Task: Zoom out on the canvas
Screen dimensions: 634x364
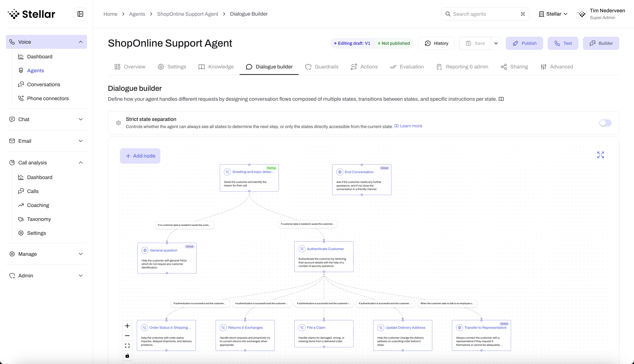Action: (x=127, y=336)
